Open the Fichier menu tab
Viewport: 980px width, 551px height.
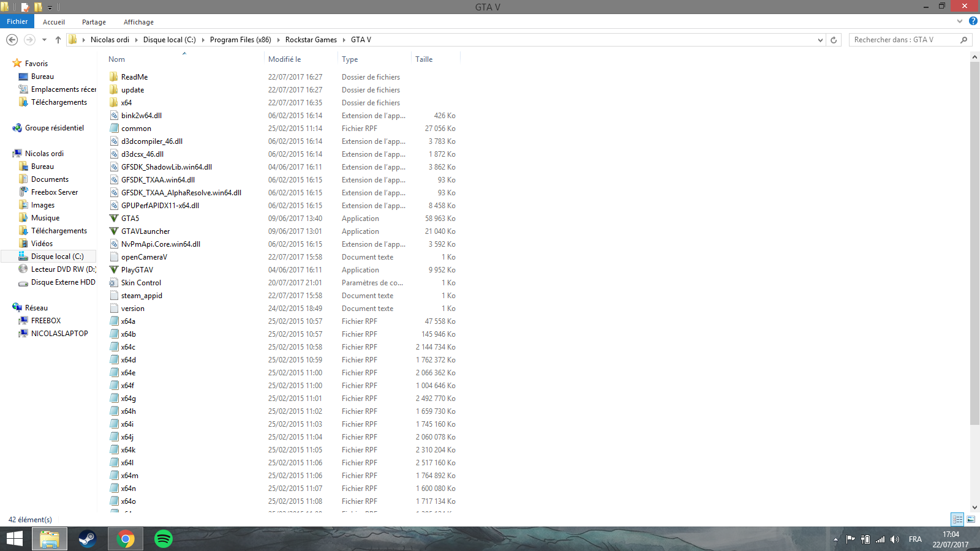point(17,21)
